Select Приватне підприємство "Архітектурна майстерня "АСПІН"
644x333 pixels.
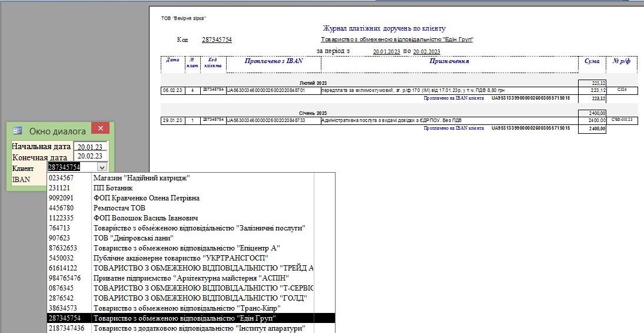pyautogui.click(x=191, y=278)
